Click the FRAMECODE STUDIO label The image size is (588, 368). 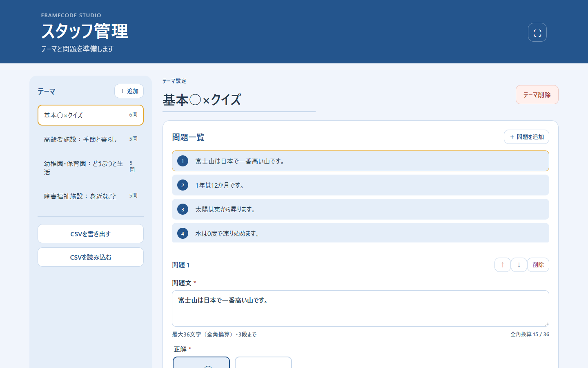point(71,16)
